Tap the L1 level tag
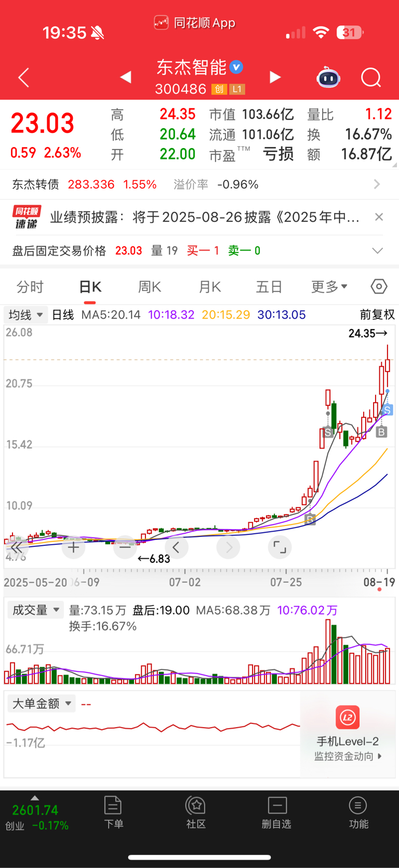 (237, 89)
